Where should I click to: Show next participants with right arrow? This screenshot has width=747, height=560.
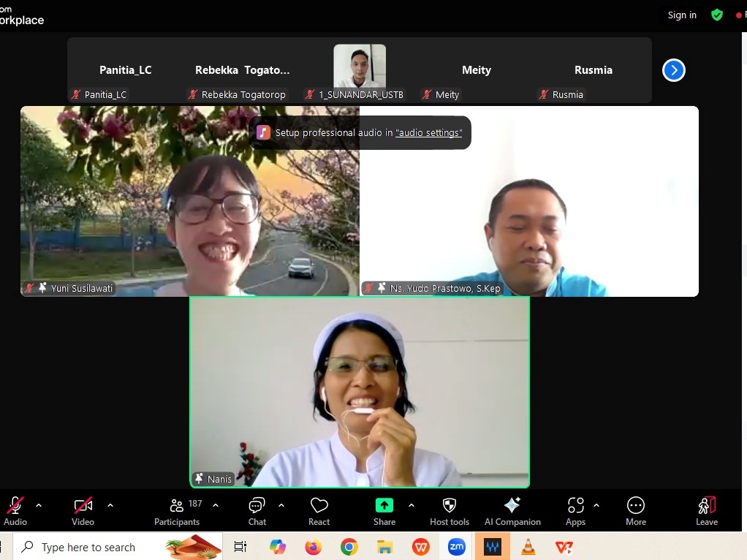tap(673, 70)
